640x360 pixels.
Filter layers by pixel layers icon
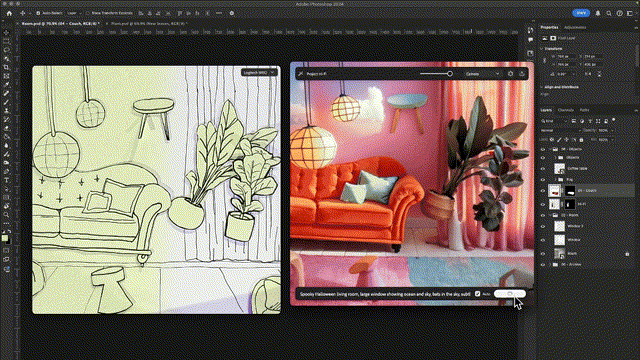point(573,121)
